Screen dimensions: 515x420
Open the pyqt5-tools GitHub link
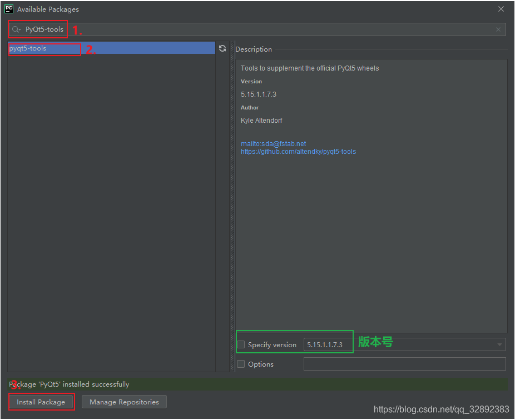pyautogui.click(x=298, y=151)
